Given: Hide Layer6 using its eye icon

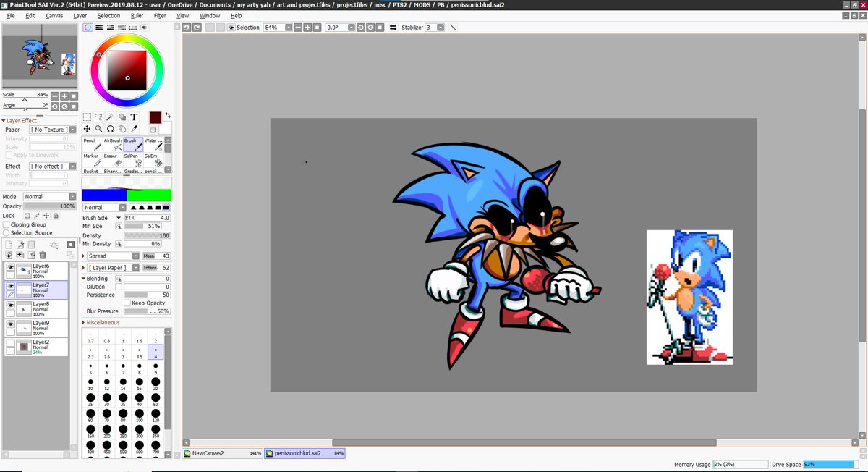Looking at the screenshot, I should [10, 267].
